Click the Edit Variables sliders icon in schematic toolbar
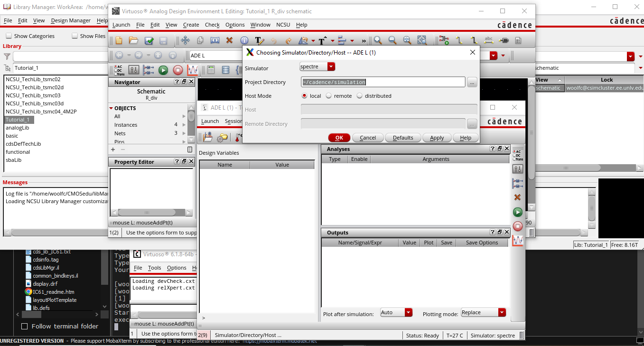This screenshot has height=346, width=644. (x=134, y=70)
